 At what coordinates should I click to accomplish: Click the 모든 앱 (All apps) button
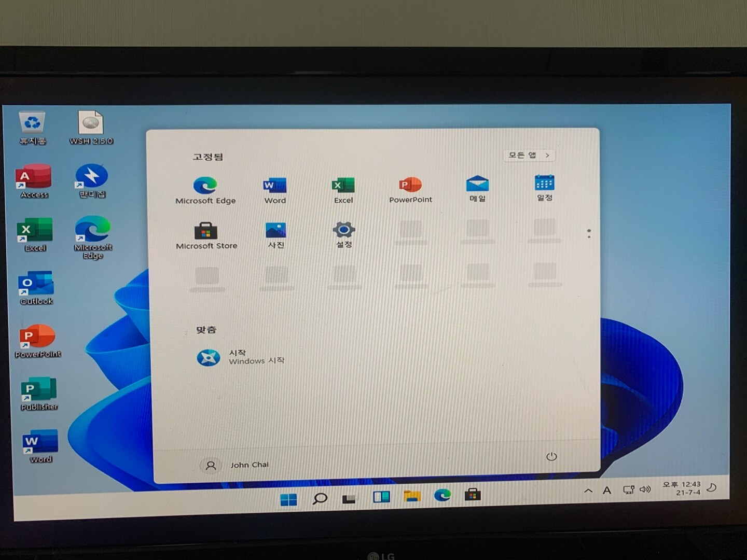point(529,155)
